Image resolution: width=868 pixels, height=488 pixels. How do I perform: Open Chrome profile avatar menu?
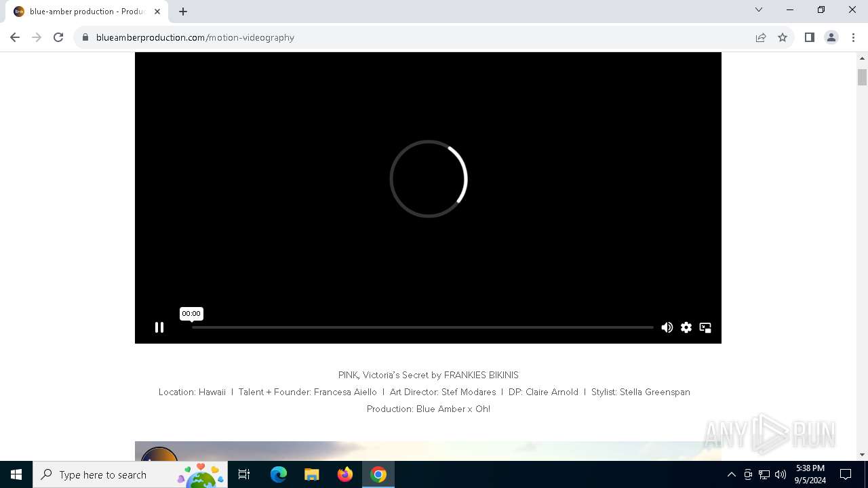(x=831, y=37)
